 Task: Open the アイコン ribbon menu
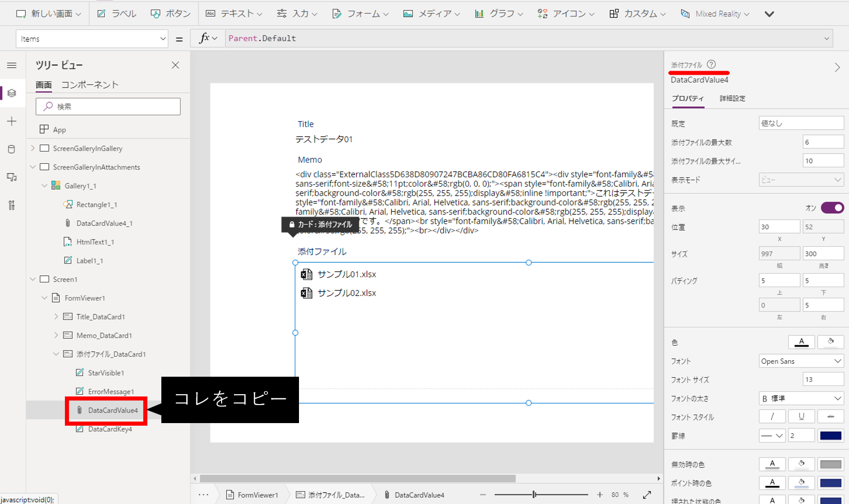click(x=566, y=14)
